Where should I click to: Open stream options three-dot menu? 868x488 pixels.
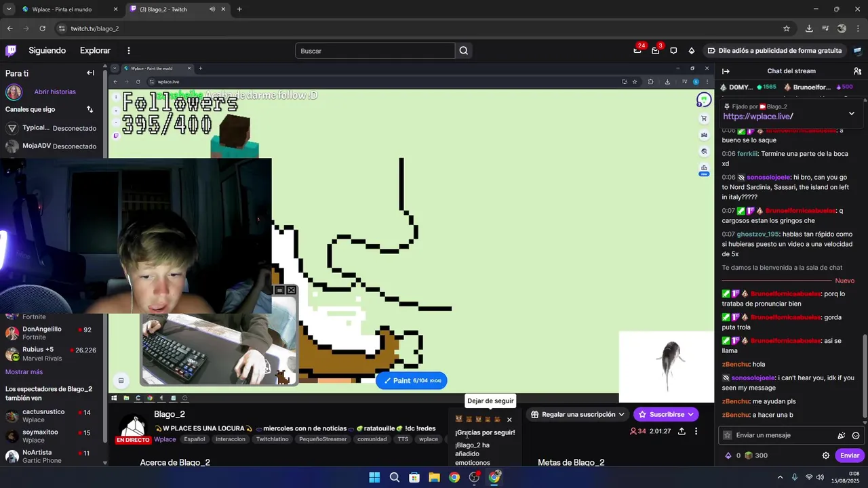coord(696,431)
